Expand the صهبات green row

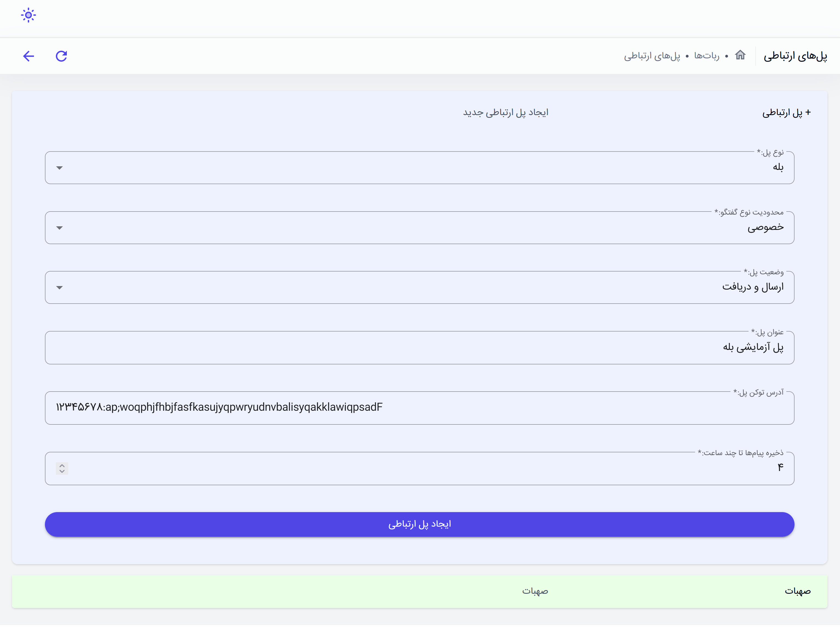pos(419,591)
